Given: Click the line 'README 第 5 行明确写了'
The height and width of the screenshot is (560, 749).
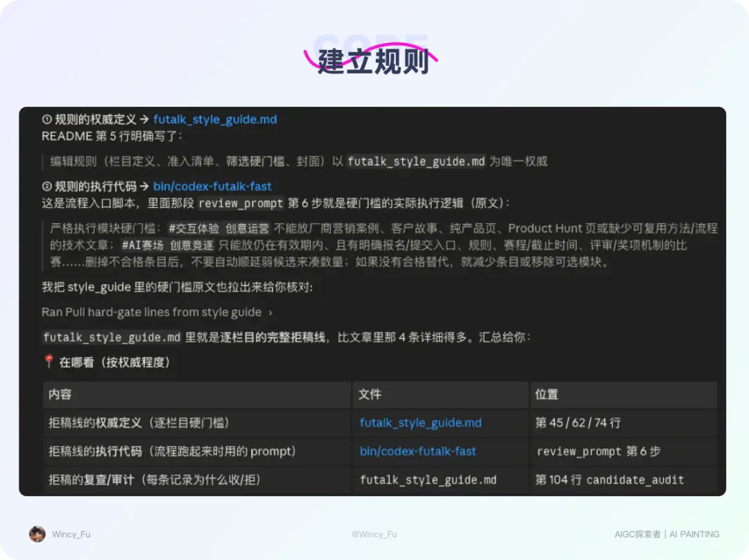Looking at the screenshot, I should [x=112, y=136].
